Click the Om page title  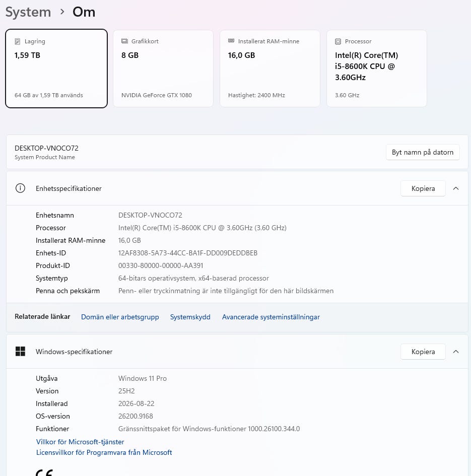pos(84,12)
